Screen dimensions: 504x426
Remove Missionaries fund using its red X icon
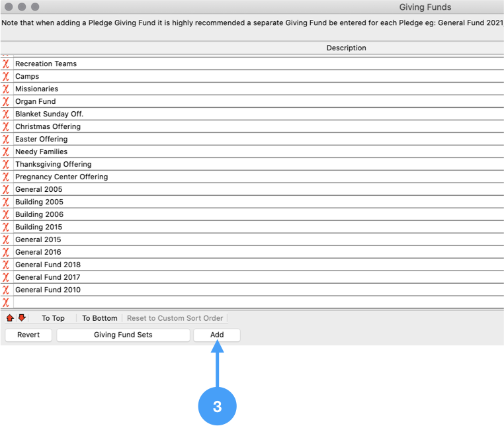6,89
